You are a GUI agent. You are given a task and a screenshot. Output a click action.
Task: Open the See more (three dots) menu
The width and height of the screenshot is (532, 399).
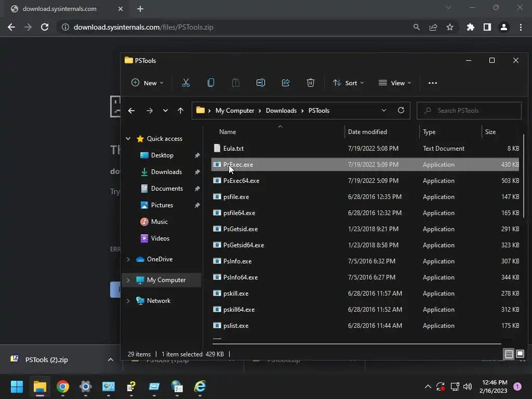pos(433,83)
